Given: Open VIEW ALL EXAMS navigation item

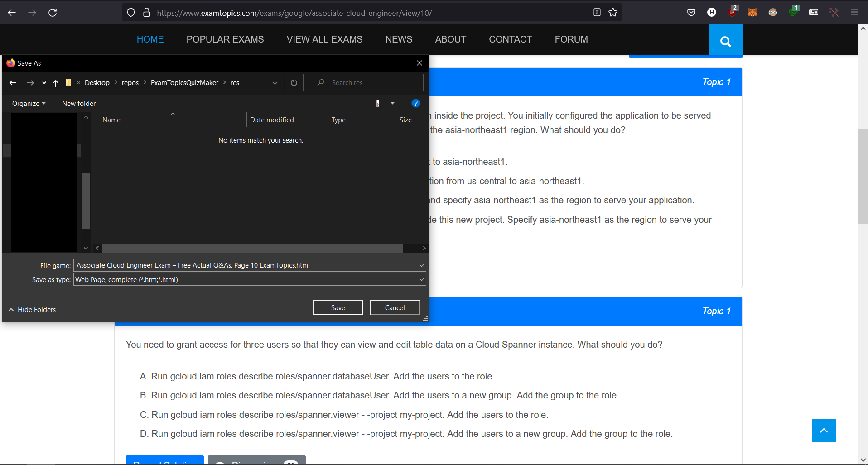Looking at the screenshot, I should coord(324,39).
